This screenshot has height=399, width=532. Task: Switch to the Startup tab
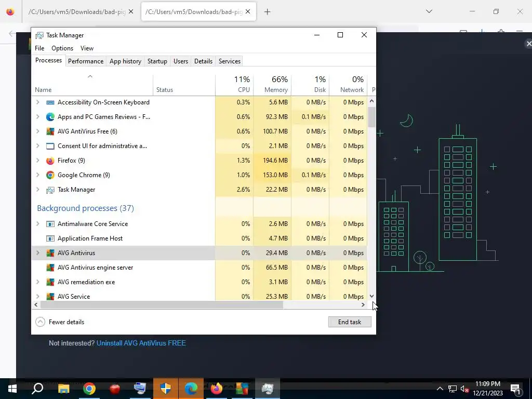pyautogui.click(x=157, y=61)
